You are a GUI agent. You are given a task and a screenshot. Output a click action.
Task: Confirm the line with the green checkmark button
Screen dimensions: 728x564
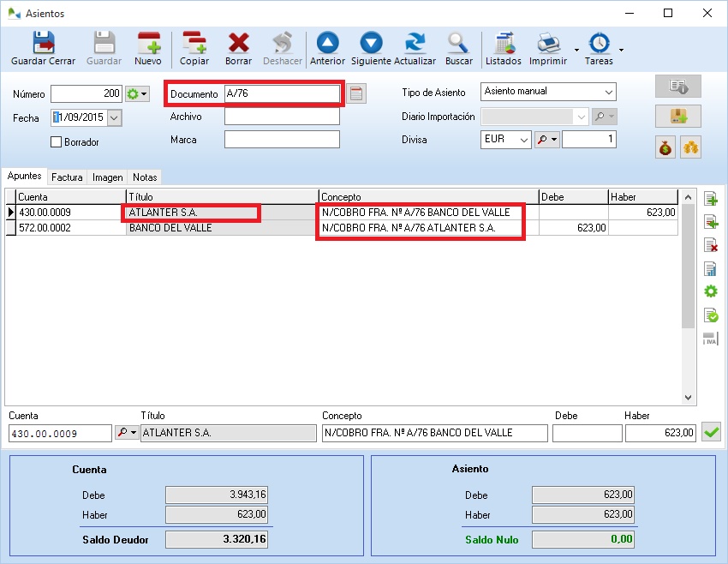click(711, 432)
